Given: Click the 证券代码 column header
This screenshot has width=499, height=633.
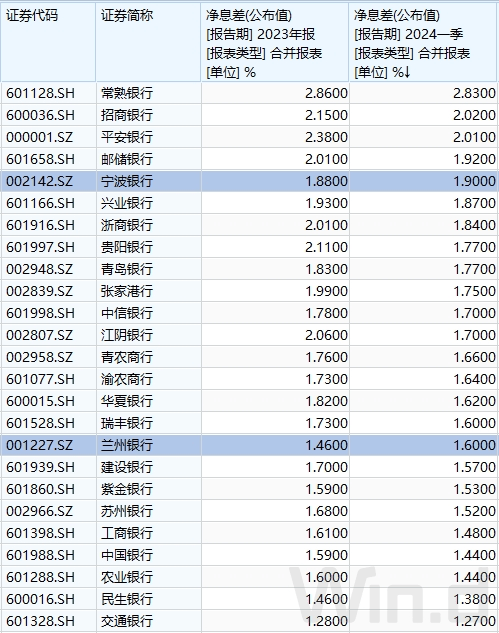Looking at the screenshot, I should [x=48, y=42].
